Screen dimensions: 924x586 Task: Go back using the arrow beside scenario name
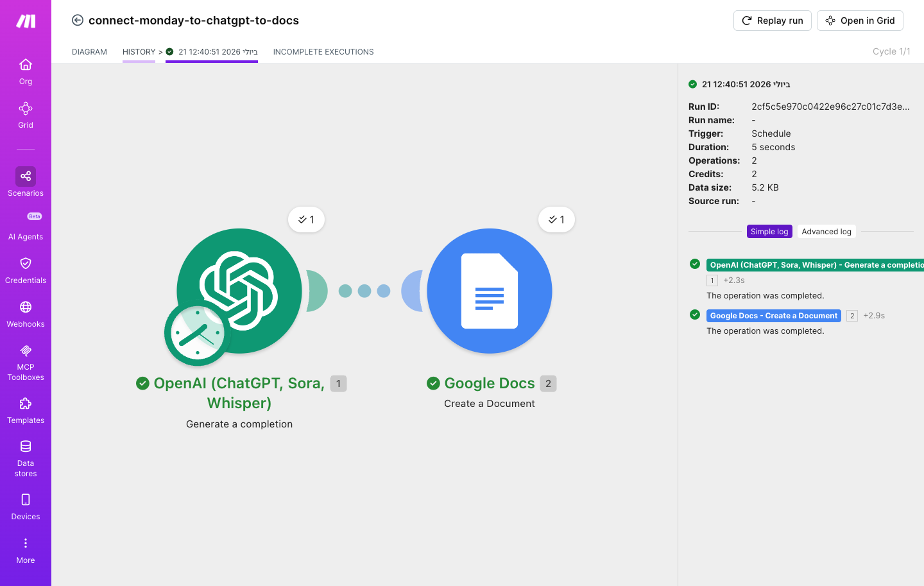78,21
